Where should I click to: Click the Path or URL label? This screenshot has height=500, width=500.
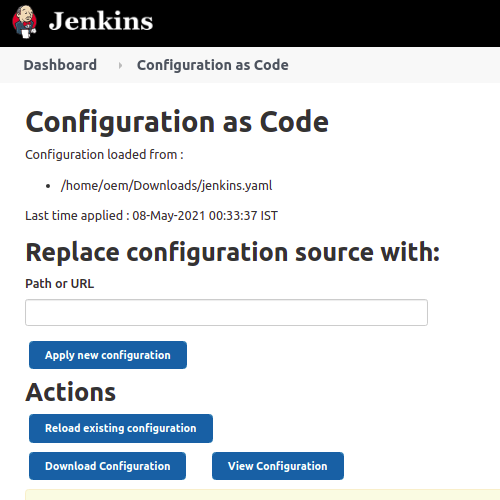pyautogui.click(x=60, y=284)
